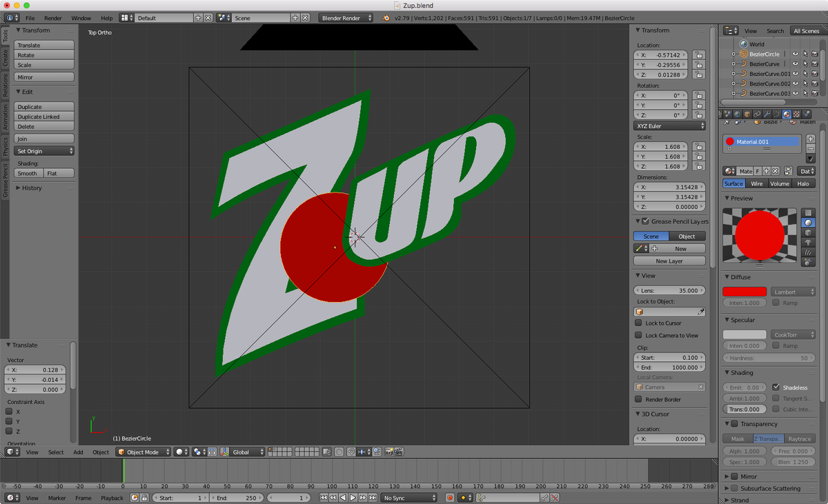Enable Lock Camera to View checkbox
The height and width of the screenshot is (504, 828).
click(638, 335)
